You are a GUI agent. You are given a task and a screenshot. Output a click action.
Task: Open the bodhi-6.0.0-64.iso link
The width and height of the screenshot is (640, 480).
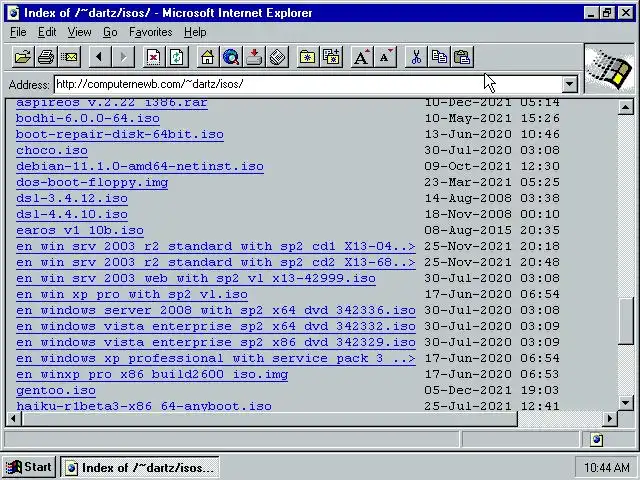click(x=88, y=118)
